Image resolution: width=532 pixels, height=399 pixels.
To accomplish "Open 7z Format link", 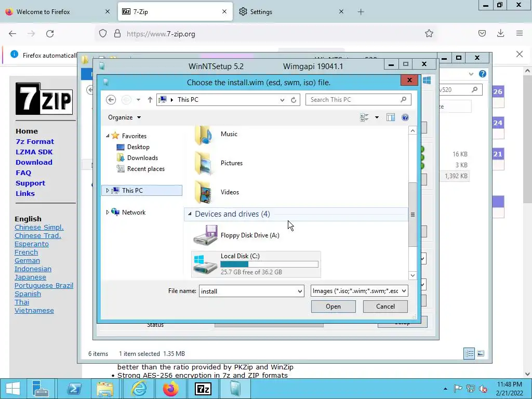I will pyautogui.click(x=35, y=141).
